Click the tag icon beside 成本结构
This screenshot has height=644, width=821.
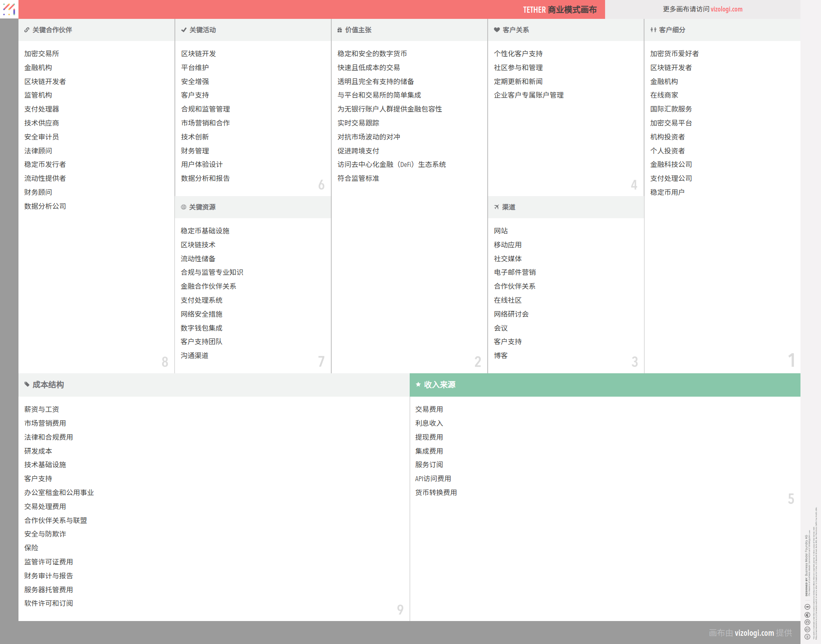tap(27, 385)
